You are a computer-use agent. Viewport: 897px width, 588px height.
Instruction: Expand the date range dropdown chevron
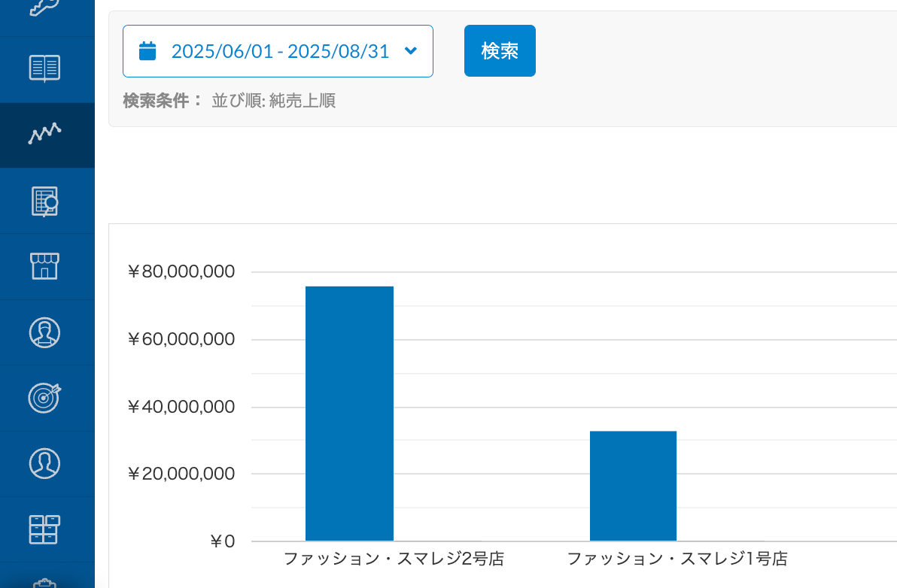(410, 51)
